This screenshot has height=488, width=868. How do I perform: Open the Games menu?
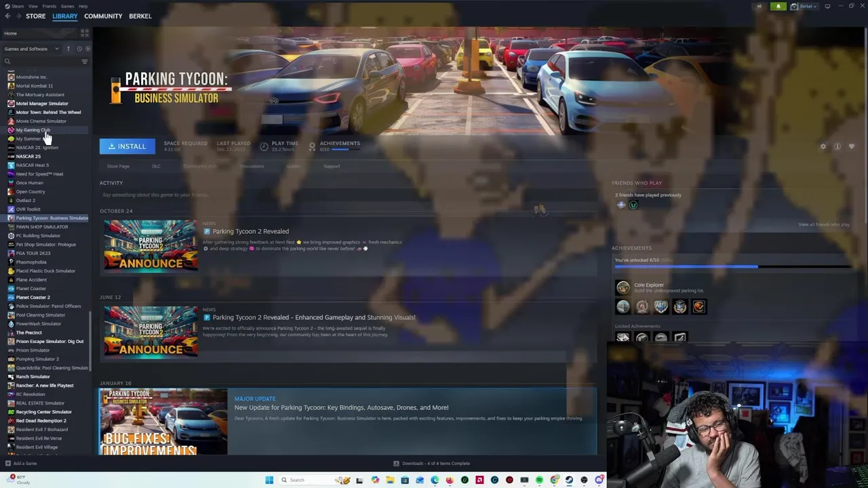(67, 6)
